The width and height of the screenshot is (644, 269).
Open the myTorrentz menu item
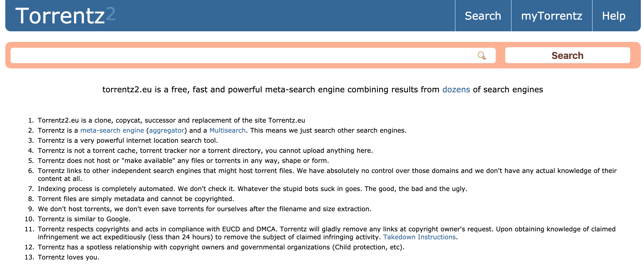point(552,16)
